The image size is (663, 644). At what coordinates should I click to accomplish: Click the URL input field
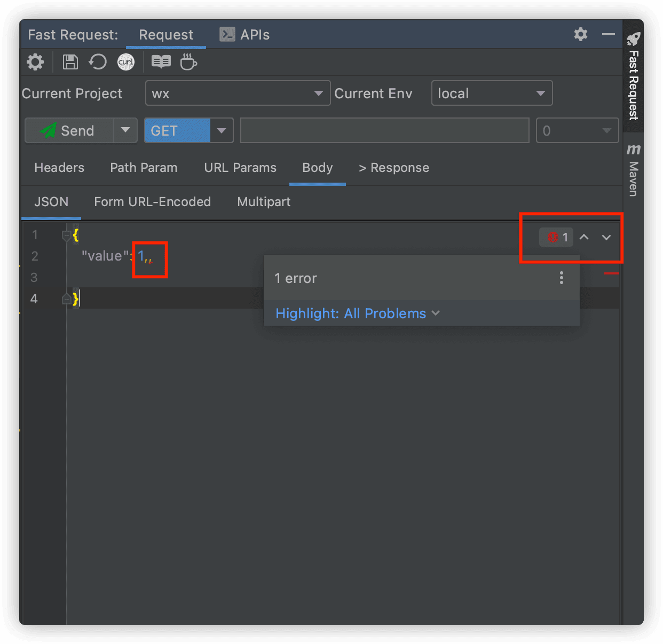pyautogui.click(x=384, y=131)
